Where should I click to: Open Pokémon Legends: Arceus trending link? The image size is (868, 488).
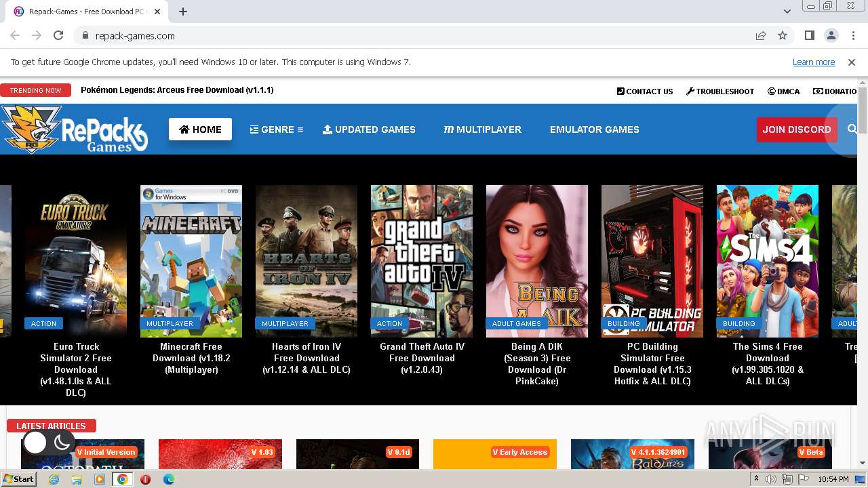[x=177, y=90]
